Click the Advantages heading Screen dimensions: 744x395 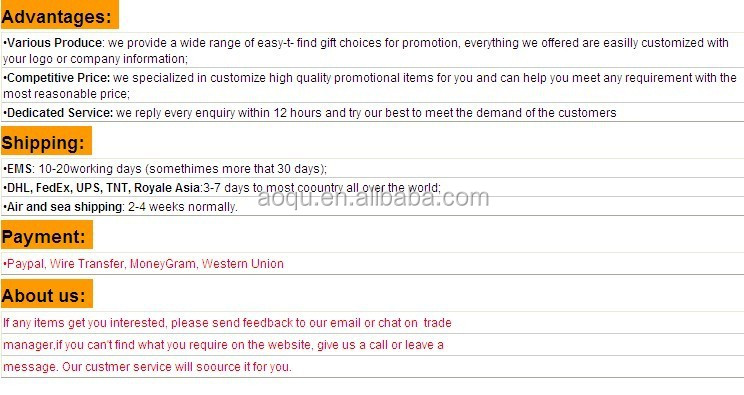click(57, 17)
